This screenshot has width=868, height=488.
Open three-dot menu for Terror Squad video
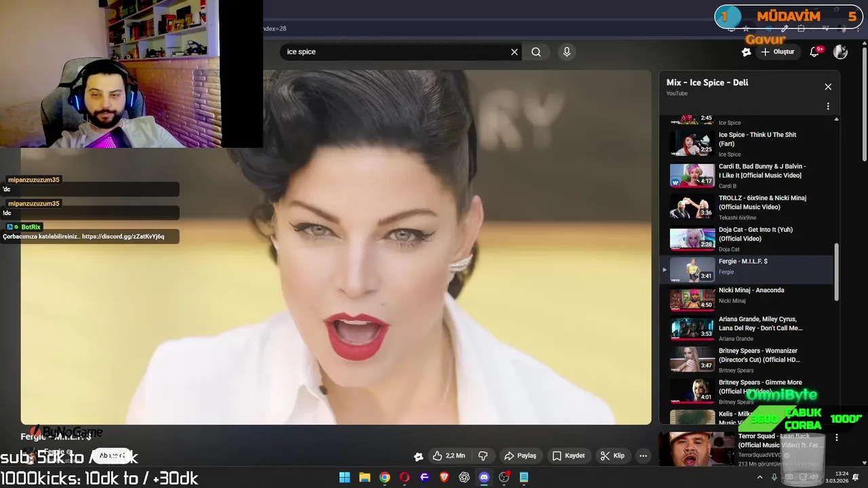coord(837,438)
